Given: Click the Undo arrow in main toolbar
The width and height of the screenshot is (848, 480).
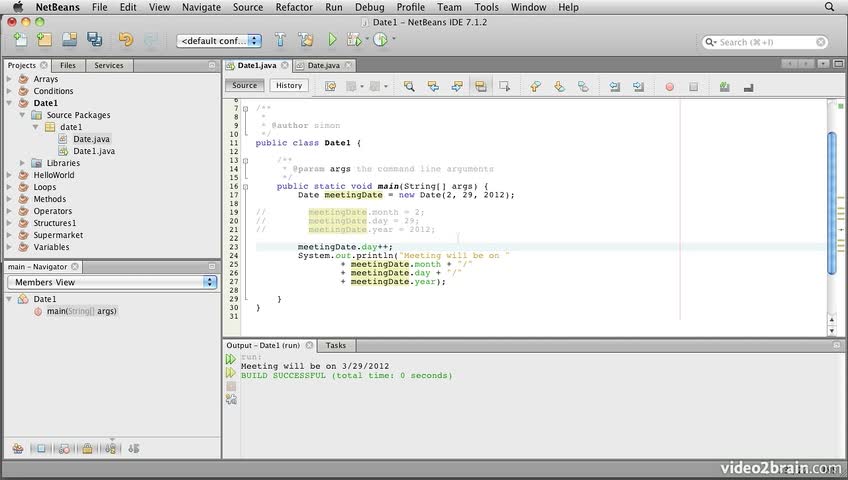Looking at the screenshot, I should pyautogui.click(x=125, y=41).
